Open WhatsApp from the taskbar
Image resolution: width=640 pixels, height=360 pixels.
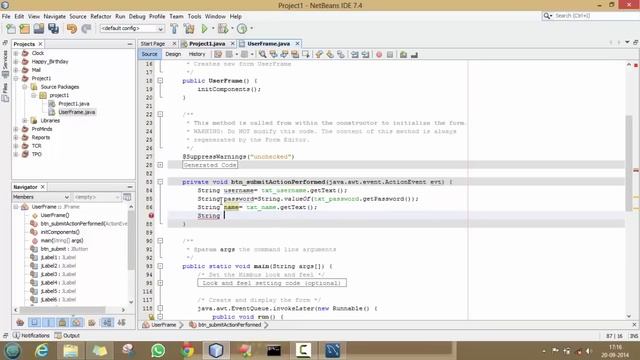click(158, 350)
